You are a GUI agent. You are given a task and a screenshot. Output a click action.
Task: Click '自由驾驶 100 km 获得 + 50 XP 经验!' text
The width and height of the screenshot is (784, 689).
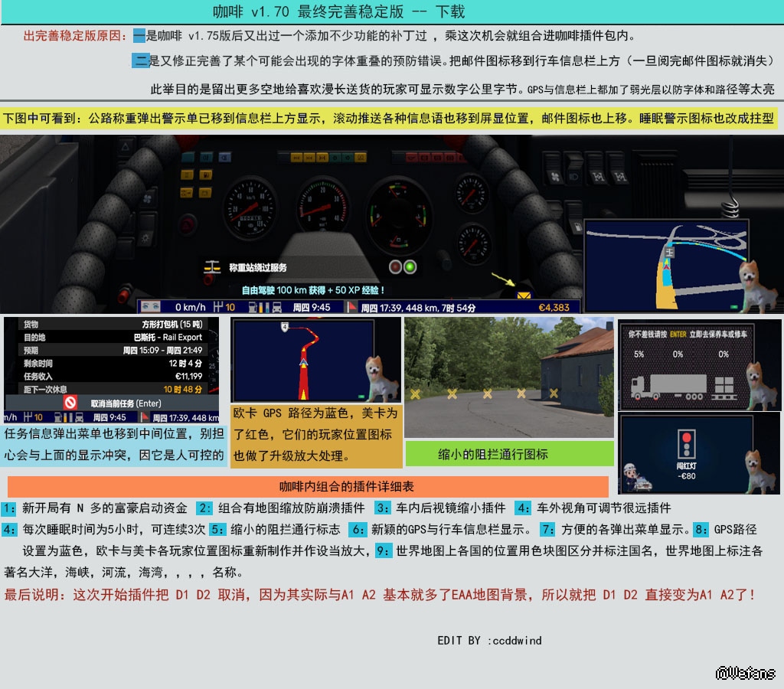click(x=313, y=290)
